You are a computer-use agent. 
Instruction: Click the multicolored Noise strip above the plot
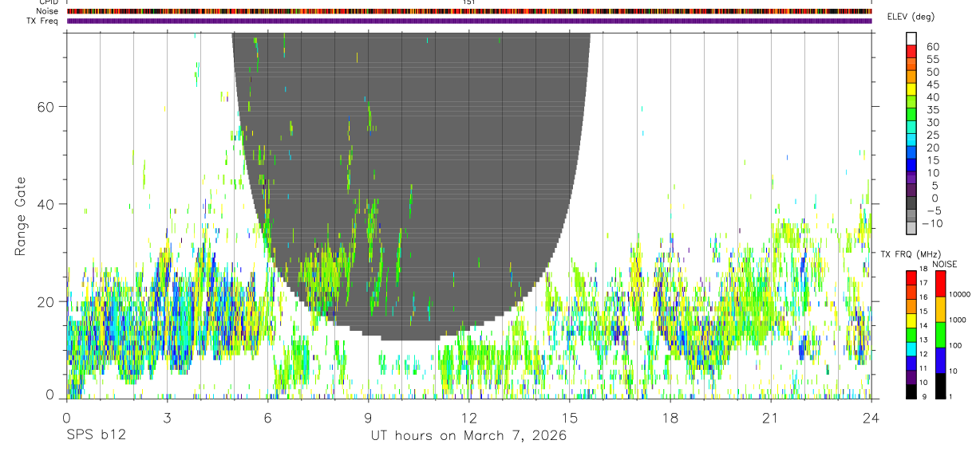pyautogui.click(x=468, y=11)
